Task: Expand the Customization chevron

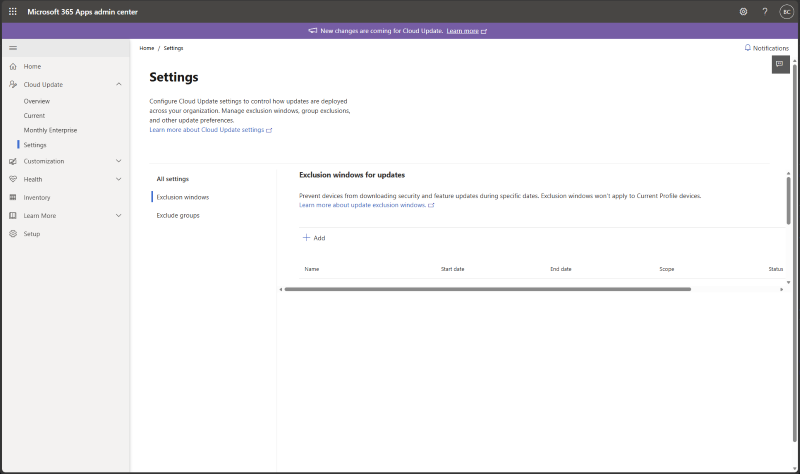Action: (x=119, y=161)
